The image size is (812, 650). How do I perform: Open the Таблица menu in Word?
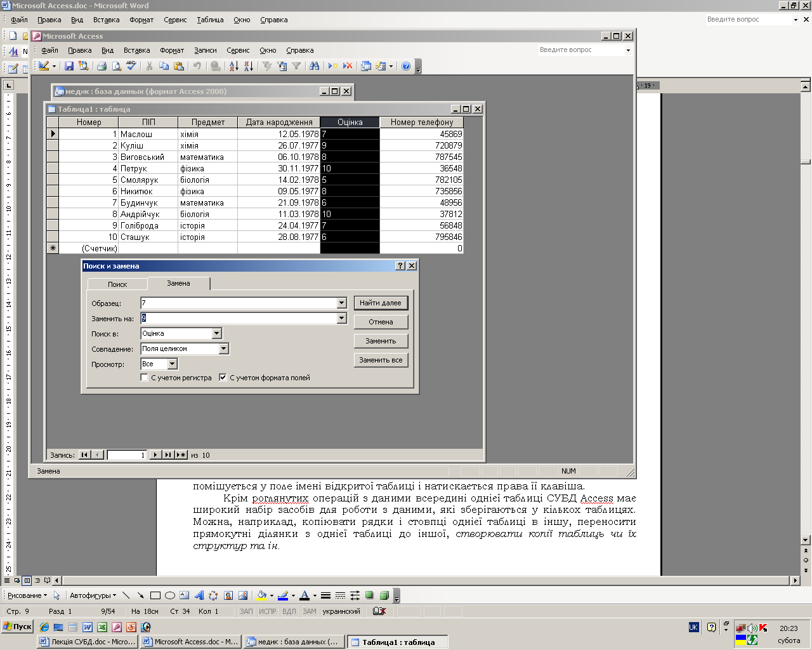click(210, 20)
